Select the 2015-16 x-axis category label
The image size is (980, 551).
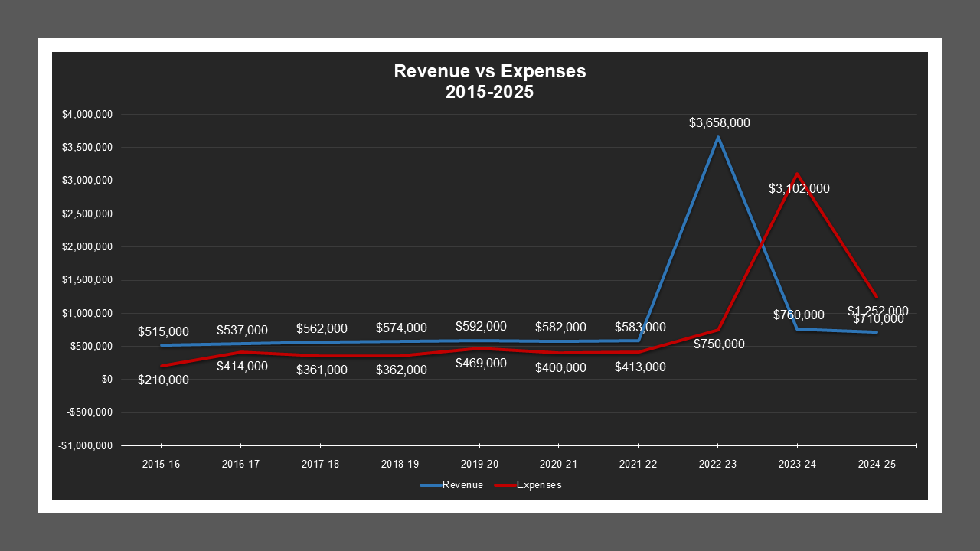(x=162, y=464)
